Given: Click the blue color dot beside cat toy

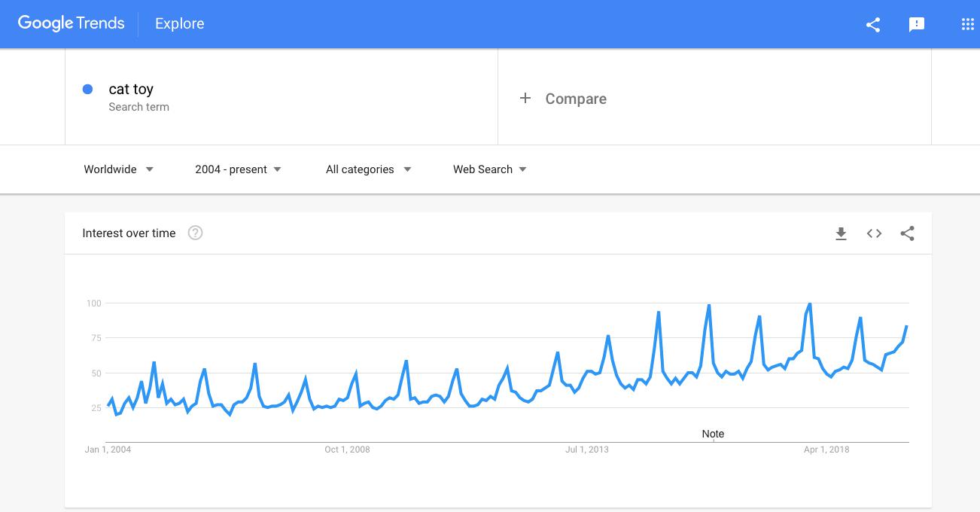Looking at the screenshot, I should click(87, 89).
